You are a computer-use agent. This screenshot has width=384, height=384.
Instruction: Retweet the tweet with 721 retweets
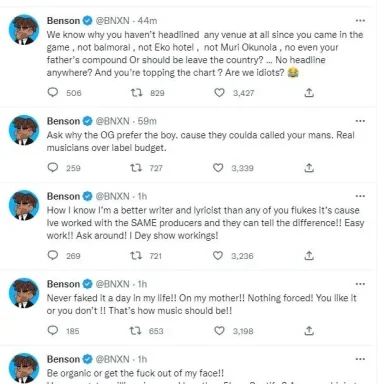click(x=136, y=256)
